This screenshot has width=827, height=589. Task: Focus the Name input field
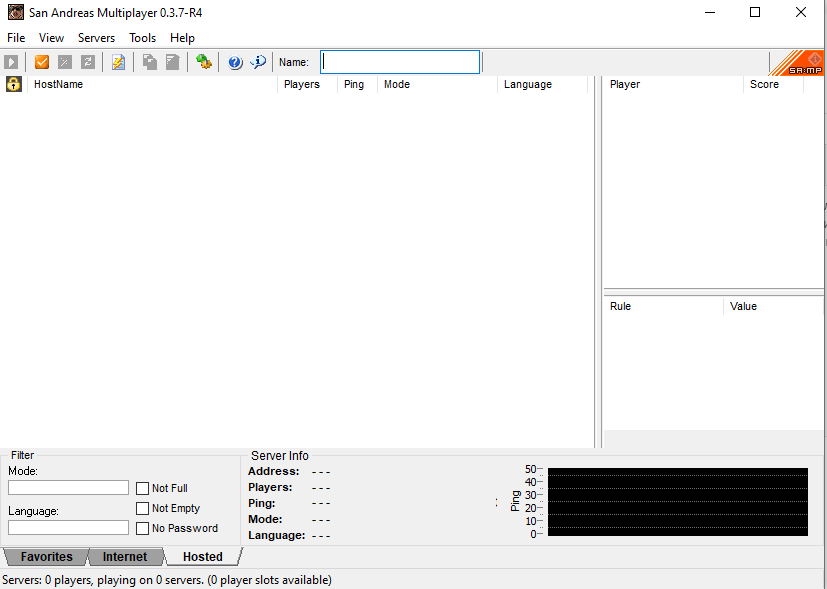click(x=400, y=62)
